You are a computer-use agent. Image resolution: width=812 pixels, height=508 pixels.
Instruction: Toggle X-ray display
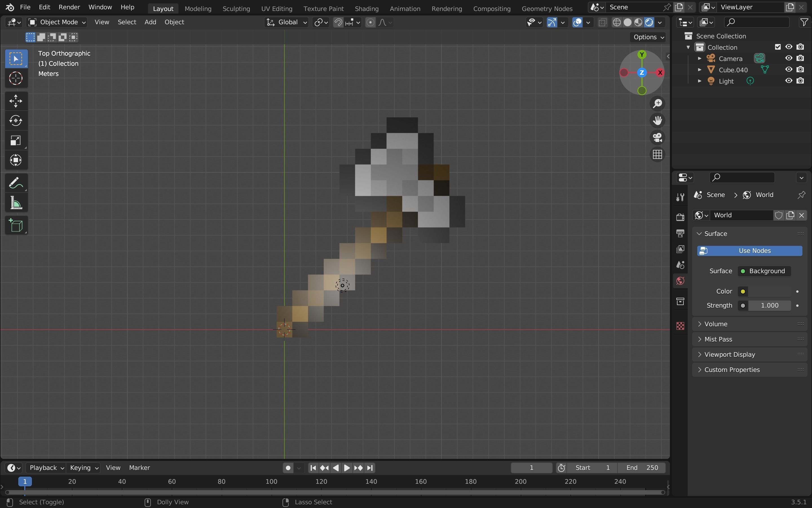coord(603,23)
